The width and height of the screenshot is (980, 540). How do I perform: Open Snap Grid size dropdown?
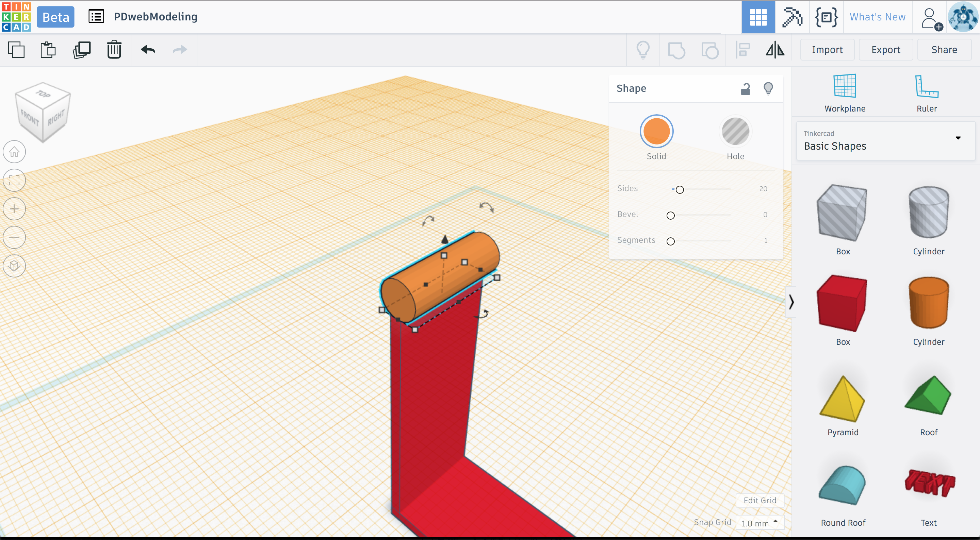(x=760, y=523)
